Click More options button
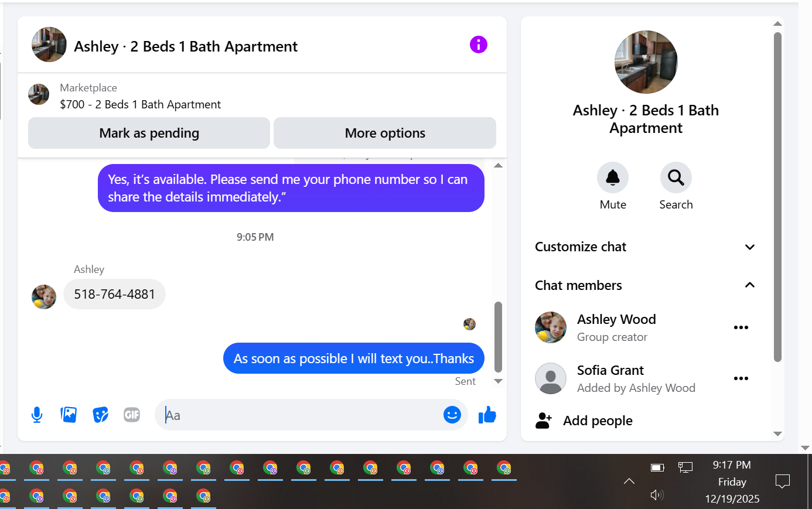This screenshot has height=509, width=812. click(385, 133)
